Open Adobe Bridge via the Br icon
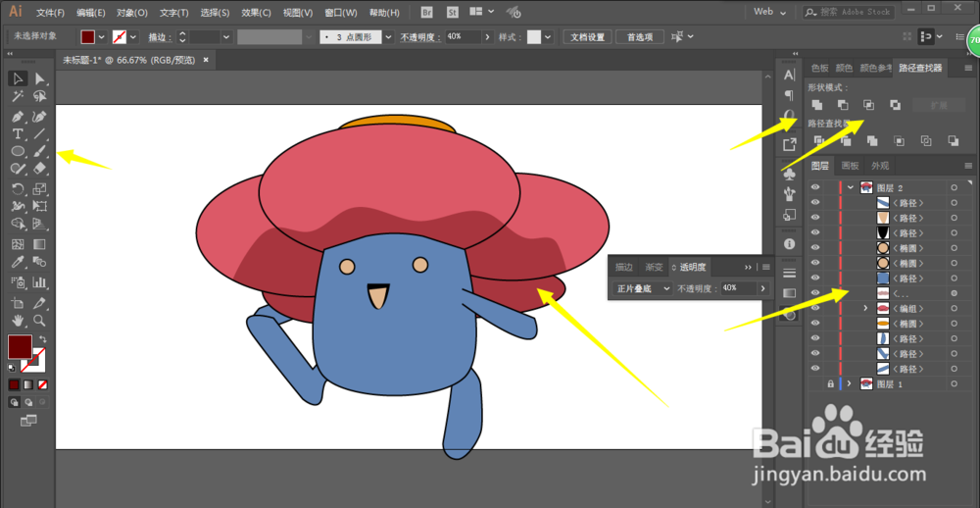 tap(427, 12)
